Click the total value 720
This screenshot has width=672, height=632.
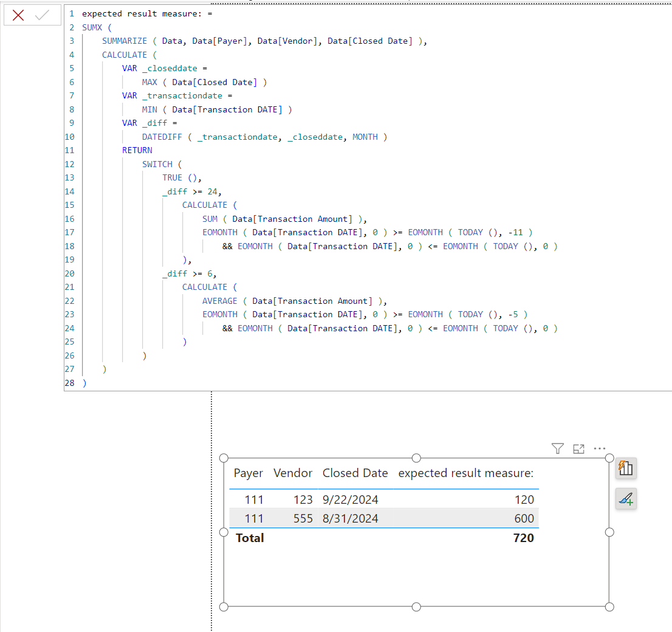coord(524,538)
